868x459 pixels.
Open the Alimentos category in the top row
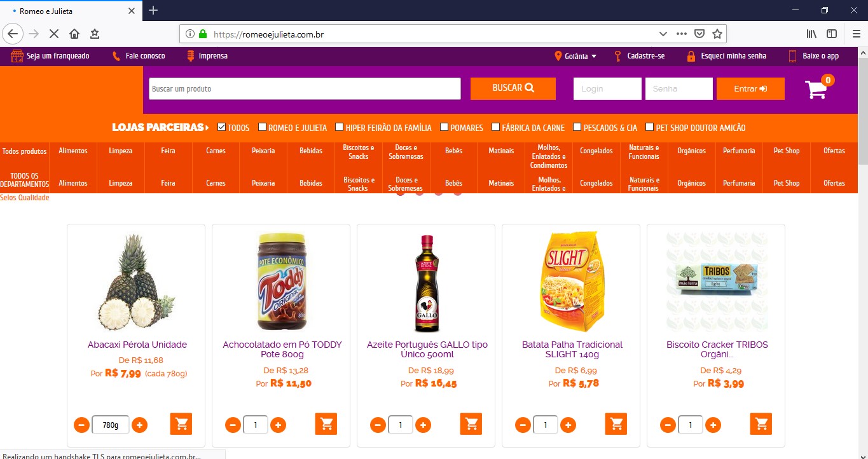[73, 151]
